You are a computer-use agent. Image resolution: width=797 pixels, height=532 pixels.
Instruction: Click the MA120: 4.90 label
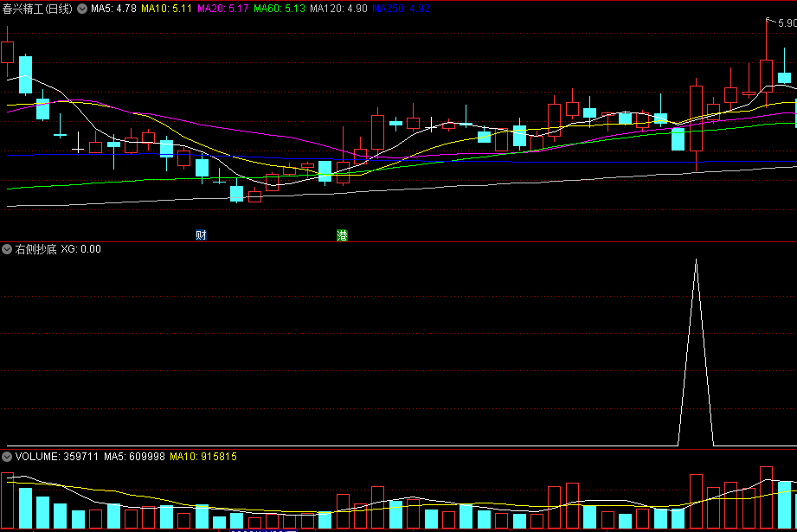338,9
